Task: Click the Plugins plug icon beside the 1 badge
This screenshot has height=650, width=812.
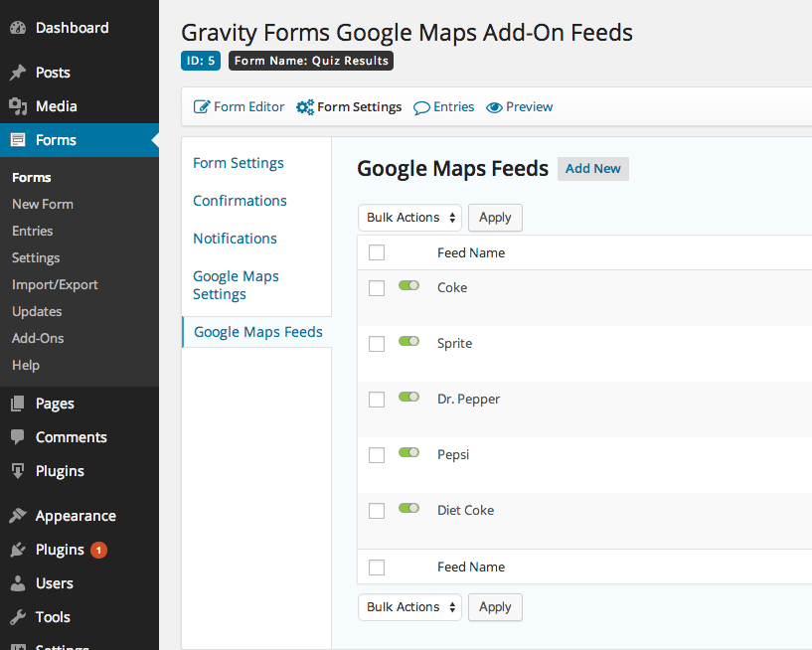Action: (x=18, y=550)
